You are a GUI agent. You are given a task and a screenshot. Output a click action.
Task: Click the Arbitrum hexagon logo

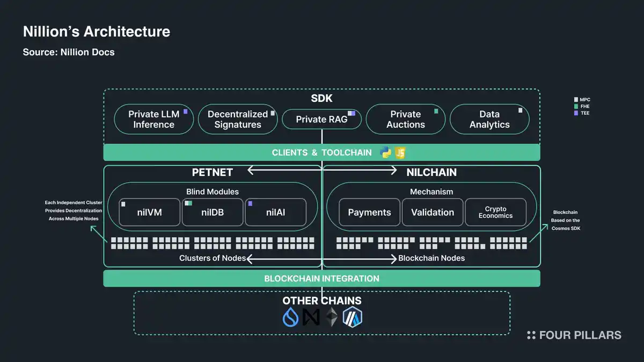click(353, 317)
